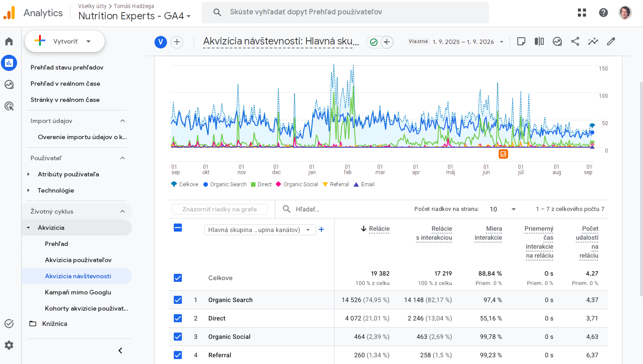The width and height of the screenshot is (643, 364).
Task: Click the Direct green legend swatch
Action: click(x=253, y=184)
